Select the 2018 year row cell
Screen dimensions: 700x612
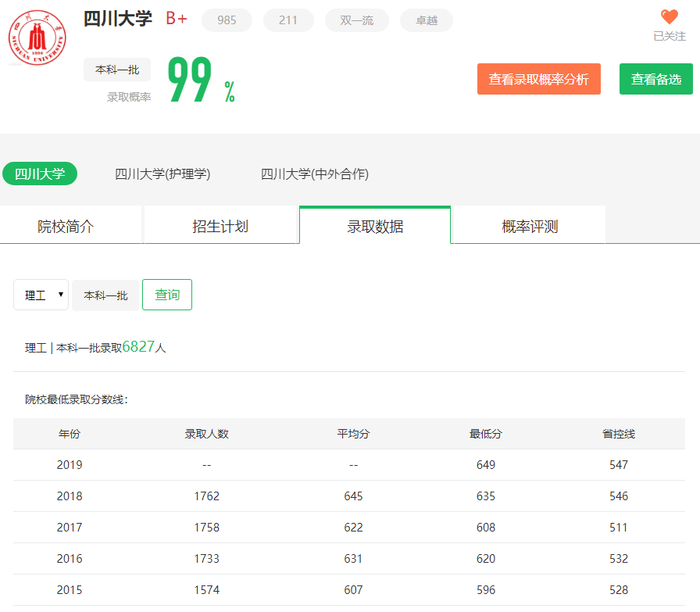click(70, 496)
